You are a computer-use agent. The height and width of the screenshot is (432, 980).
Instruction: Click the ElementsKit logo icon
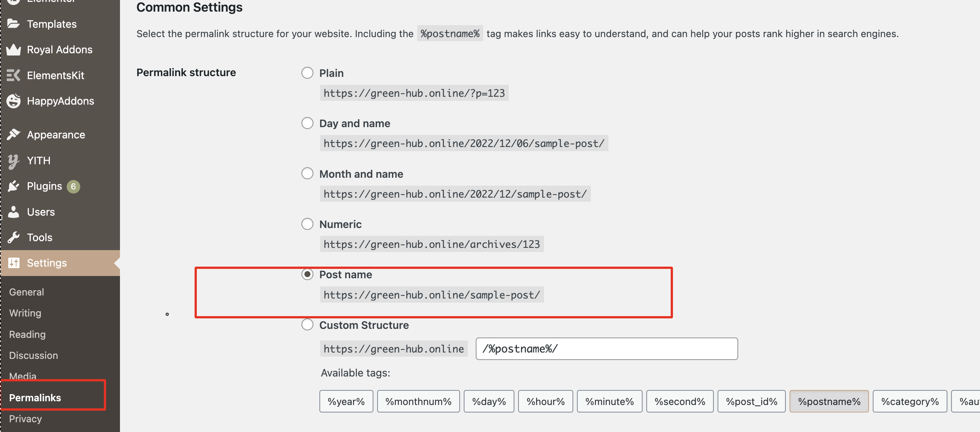coord(13,75)
